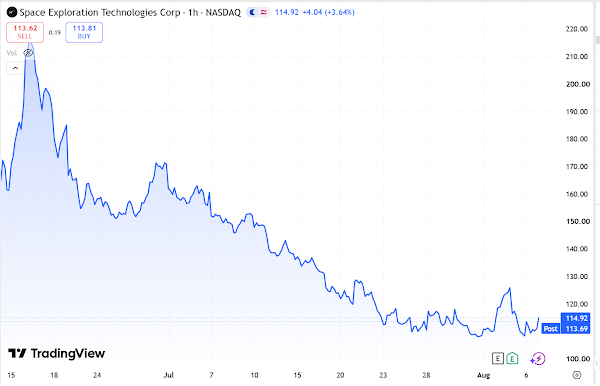Open the green E earnings marker
Viewport: 600px width, 386px height.
(512, 358)
